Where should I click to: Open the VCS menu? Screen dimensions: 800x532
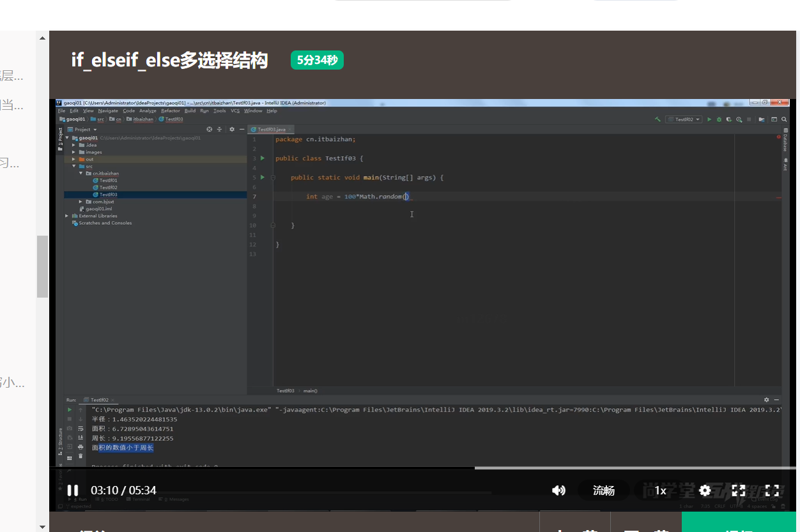[x=236, y=110]
